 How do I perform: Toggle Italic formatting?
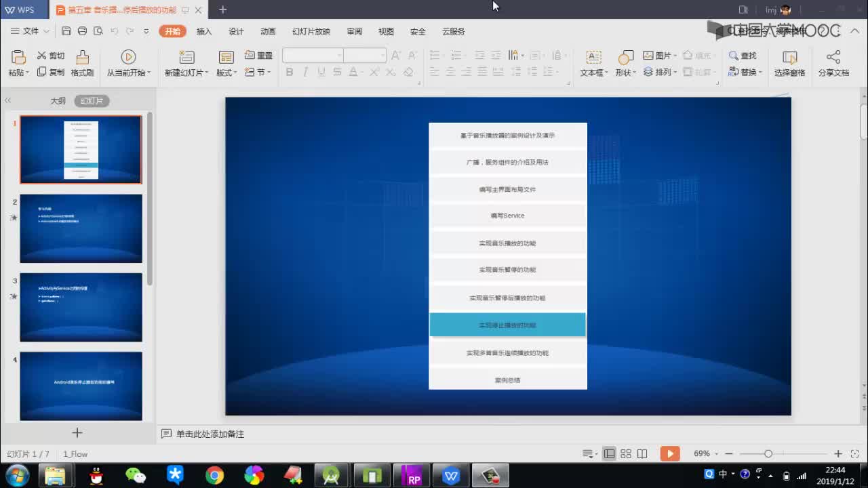click(305, 72)
